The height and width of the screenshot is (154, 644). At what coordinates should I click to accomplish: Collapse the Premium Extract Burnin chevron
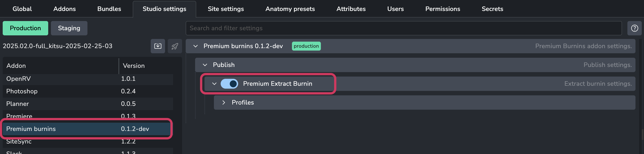point(214,84)
